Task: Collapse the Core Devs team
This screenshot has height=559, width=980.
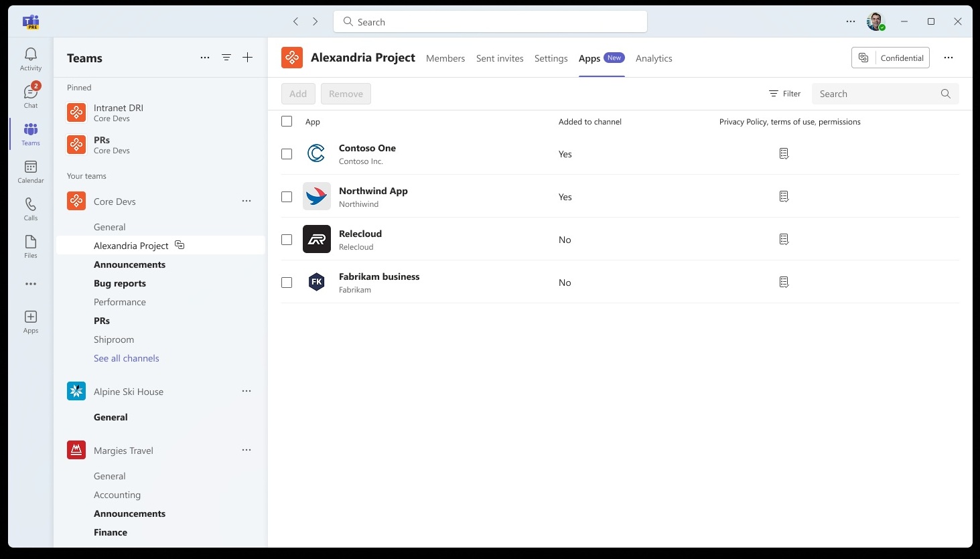Action: tap(114, 201)
